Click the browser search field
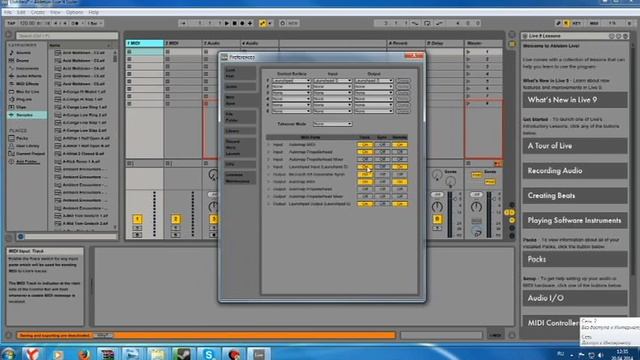Image resolution: width=640 pixels, height=360 pixels. pos(67,36)
